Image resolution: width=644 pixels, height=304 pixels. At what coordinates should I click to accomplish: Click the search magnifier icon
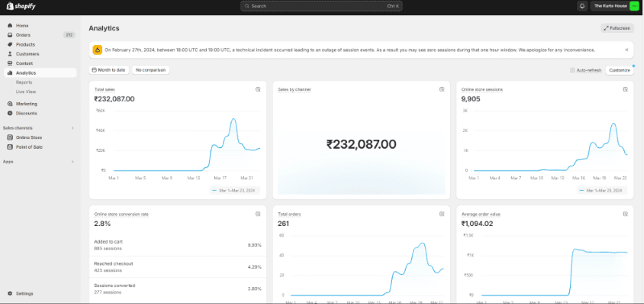click(x=246, y=6)
